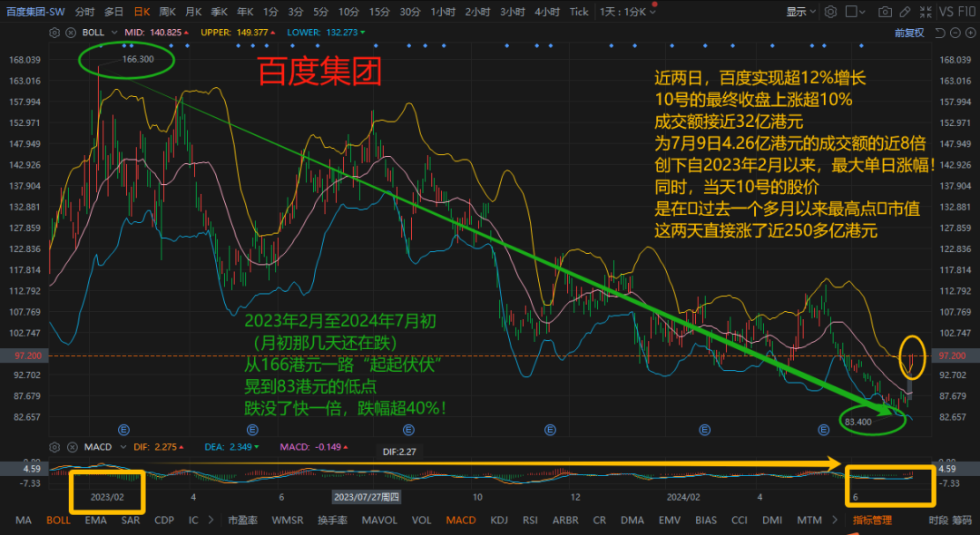Switch to the 周K weekly tab
Viewport: 980px width, 535px height.
pos(168,12)
